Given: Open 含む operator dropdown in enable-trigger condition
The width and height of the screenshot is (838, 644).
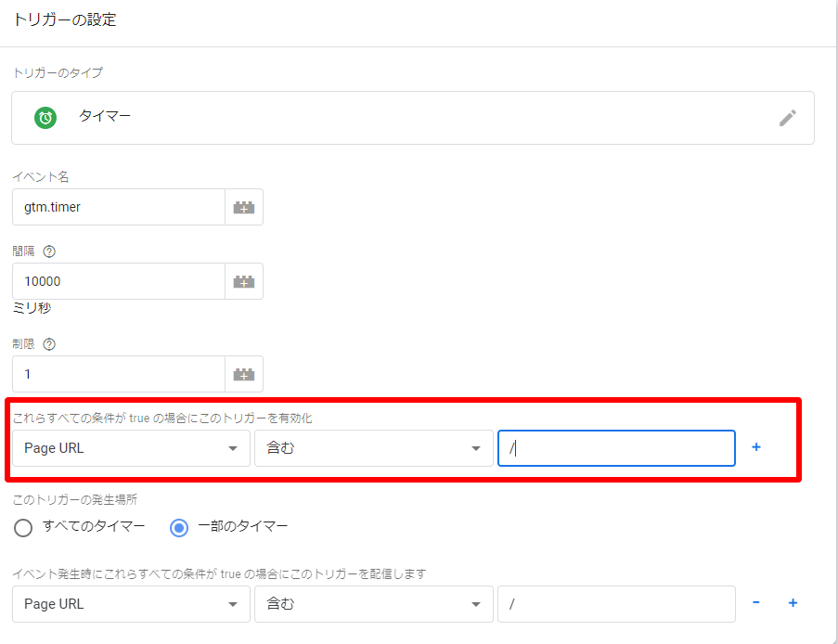Looking at the screenshot, I should click(373, 448).
